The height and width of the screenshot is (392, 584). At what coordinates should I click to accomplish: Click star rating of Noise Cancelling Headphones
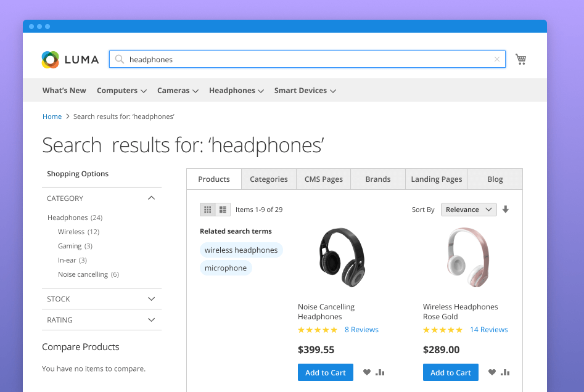pyautogui.click(x=318, y=330)
